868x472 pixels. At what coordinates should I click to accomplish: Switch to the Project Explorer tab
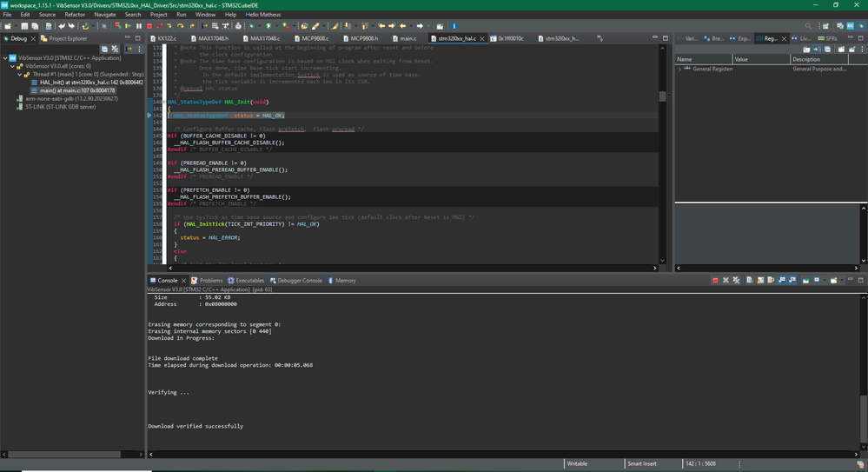click(x=63, y=38)
